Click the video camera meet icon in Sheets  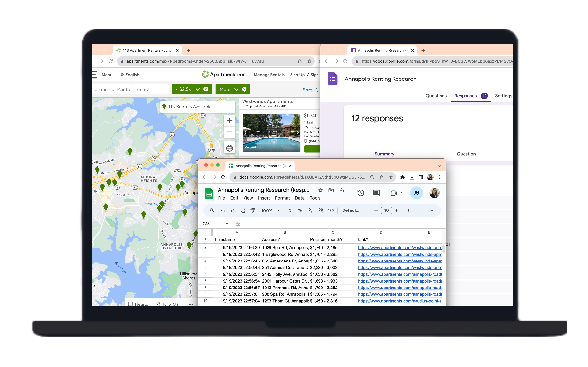[393, 193]
